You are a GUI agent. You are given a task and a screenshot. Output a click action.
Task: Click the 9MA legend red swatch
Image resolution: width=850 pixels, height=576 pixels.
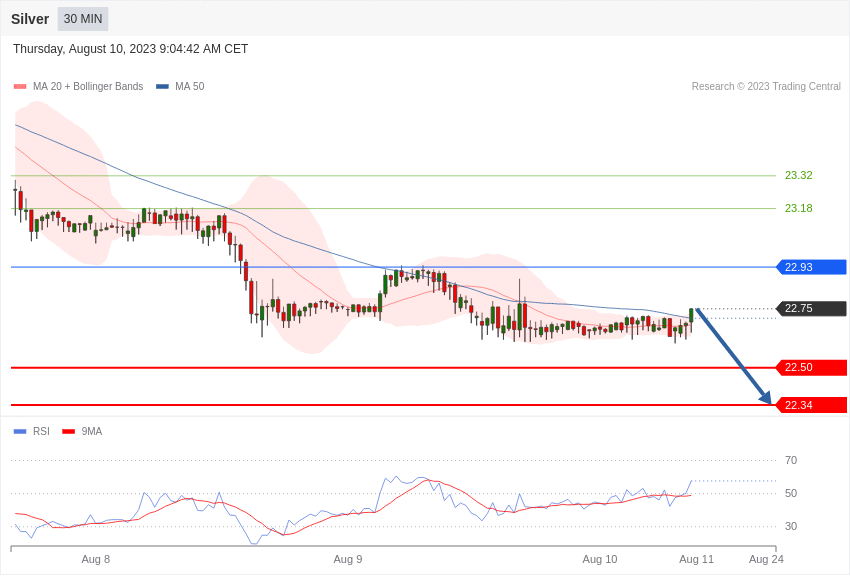coord(68,431)
